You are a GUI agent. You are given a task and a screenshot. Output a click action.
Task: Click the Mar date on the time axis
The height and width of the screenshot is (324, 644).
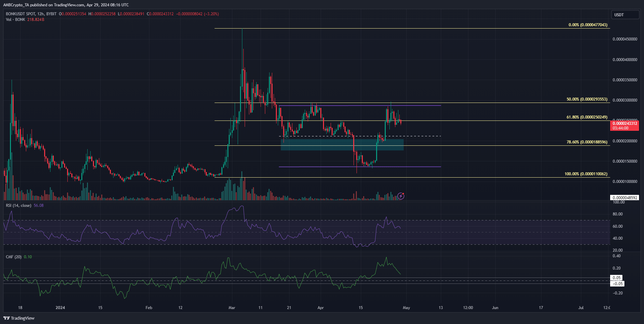tap(232, 308)
